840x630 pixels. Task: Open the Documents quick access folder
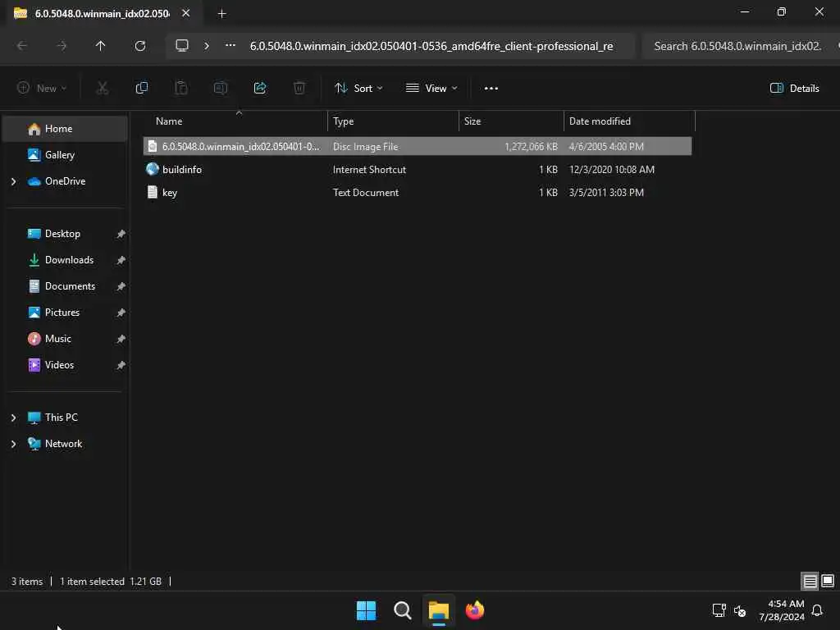65,286
